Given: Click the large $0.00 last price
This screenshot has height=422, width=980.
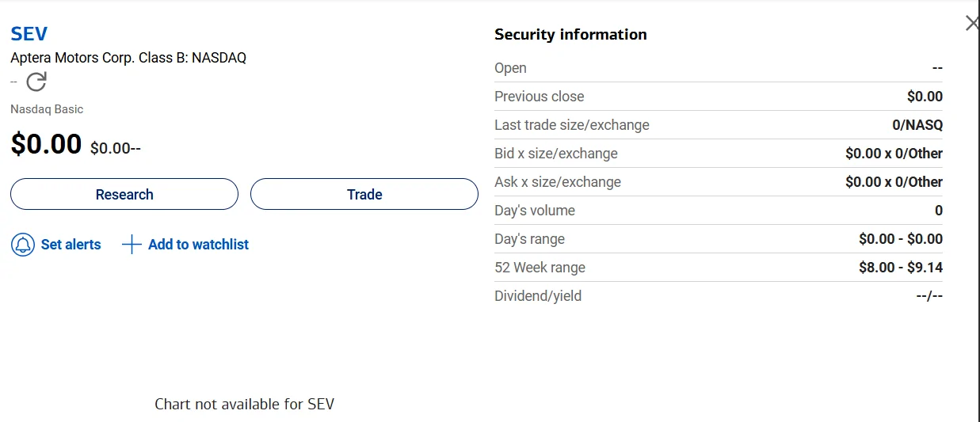Looking at the screenshot, I should click(46, 144).
